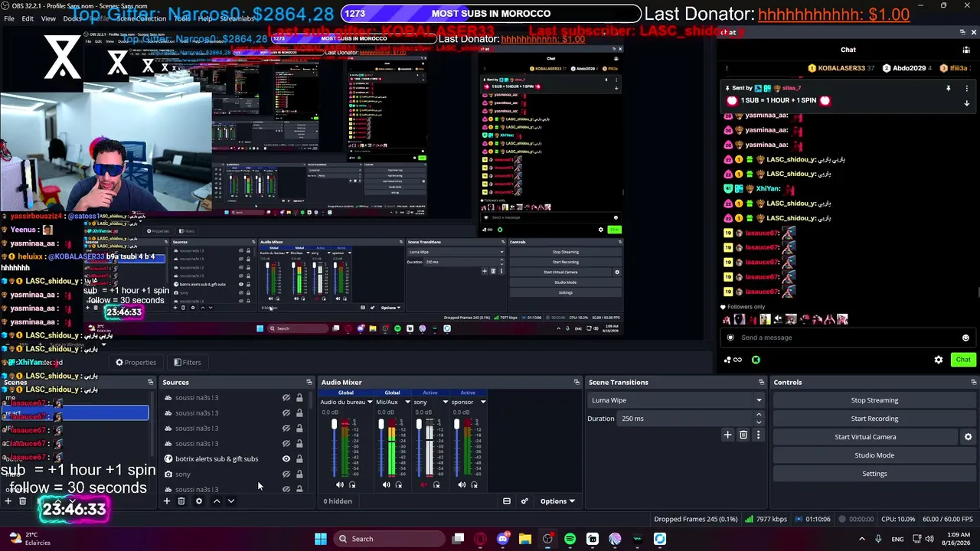Click Stop Streaming
Image resolution: width=980 pixels, height=551 pixels.
[874, 400]
